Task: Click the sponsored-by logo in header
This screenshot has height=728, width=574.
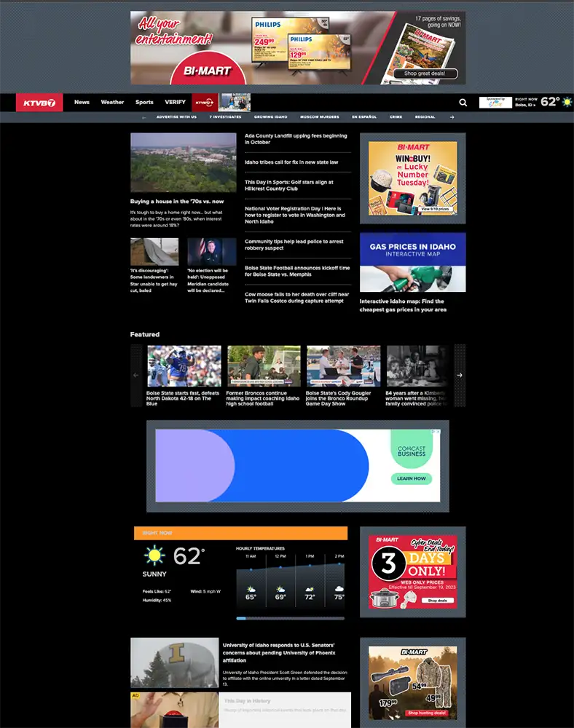Action: tap(495, 102)
